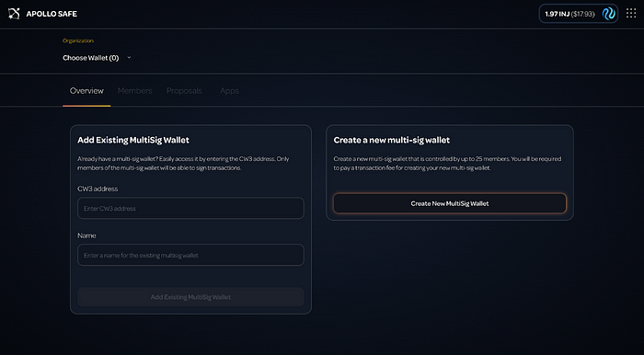Click the CW3 address label
The width and height of the screenshot is (644, 355).
[x=98, y=189]
